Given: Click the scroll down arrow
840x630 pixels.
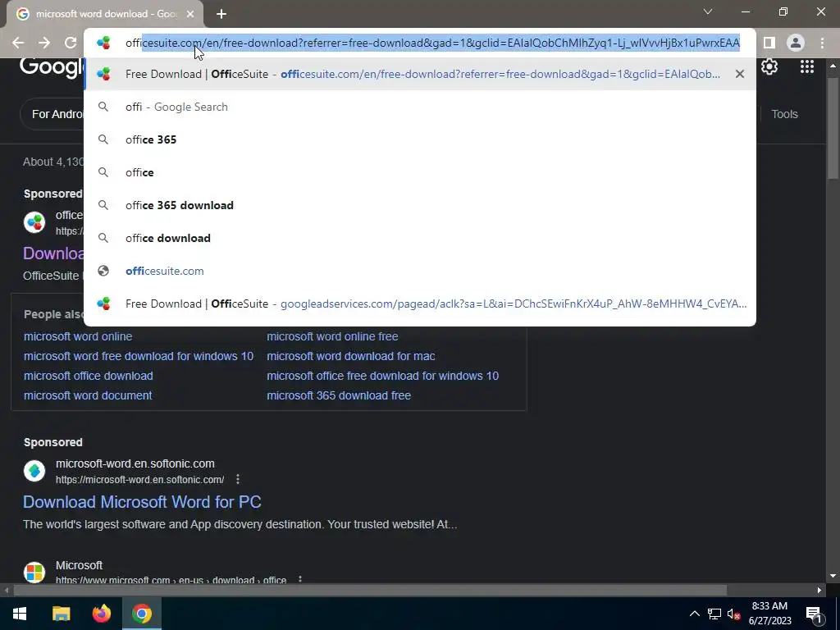Looking at the screenshot, I should [832, 576].
